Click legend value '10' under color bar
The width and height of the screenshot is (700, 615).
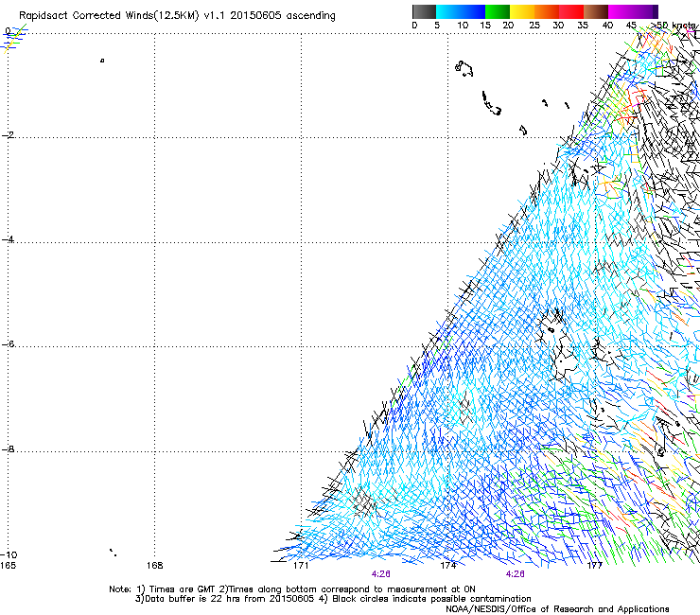463,26
